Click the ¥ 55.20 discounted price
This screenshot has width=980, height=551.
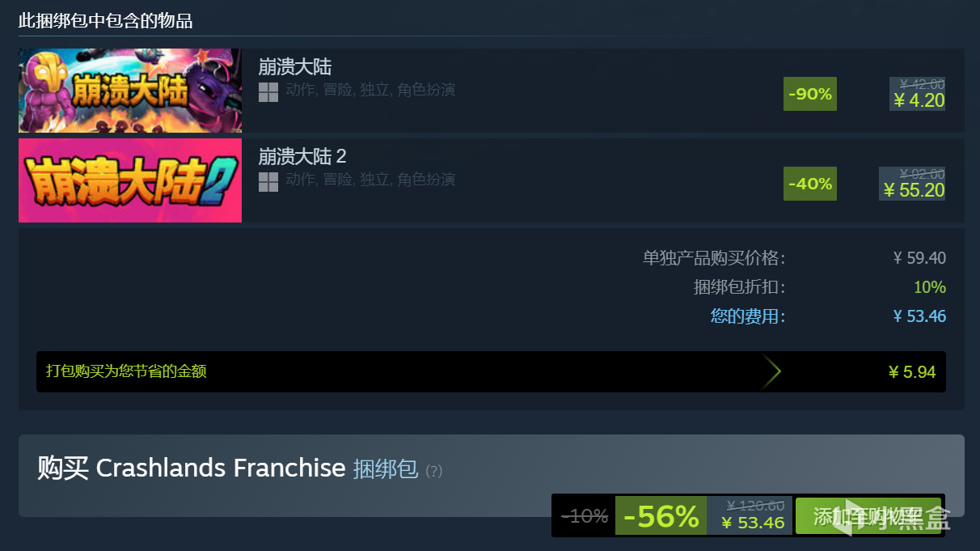[915, 190]
